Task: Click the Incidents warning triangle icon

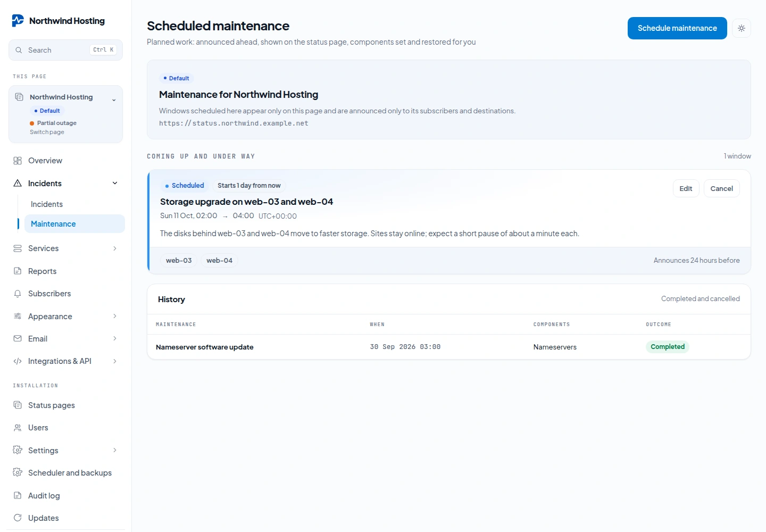Action: (x=18, y=184)
